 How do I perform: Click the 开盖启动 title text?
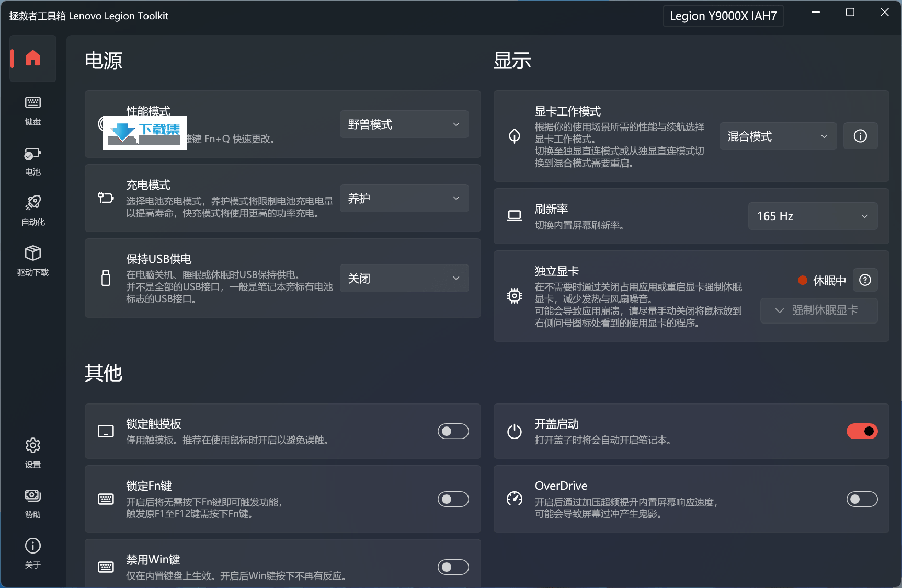pyautogui.click(x=556, y=424)
